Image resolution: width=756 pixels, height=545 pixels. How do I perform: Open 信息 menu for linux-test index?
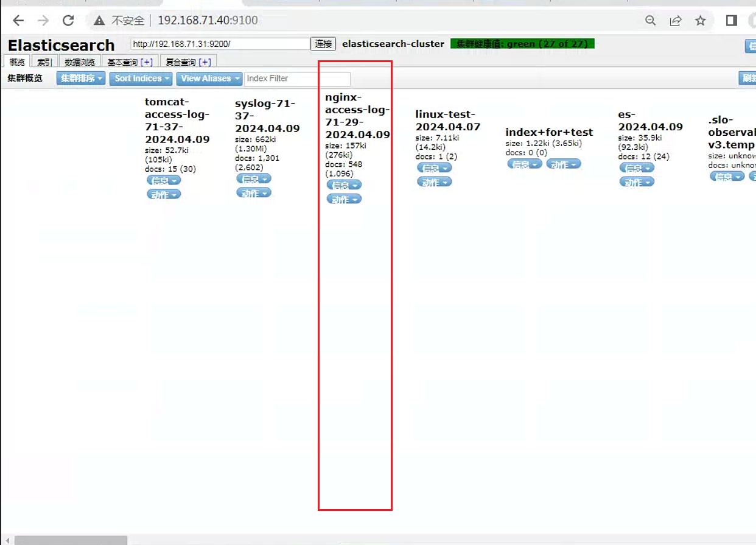tap(435, 168)
